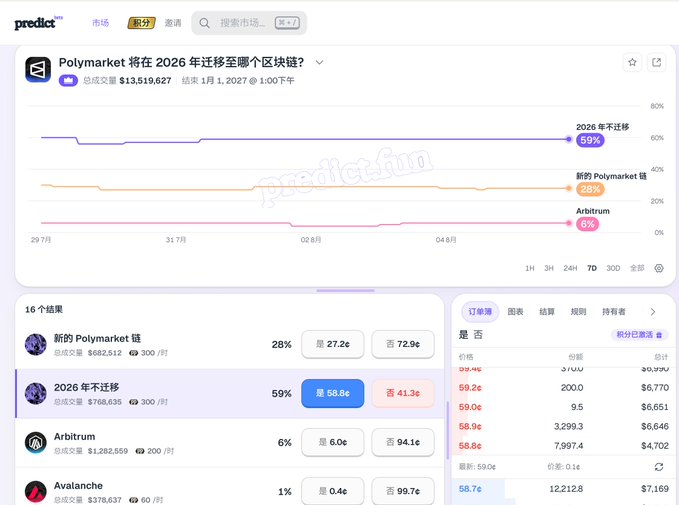Screen dimensions: 679x505
Task: Click the results list scrollbar
Action: [x=448, y=430]
